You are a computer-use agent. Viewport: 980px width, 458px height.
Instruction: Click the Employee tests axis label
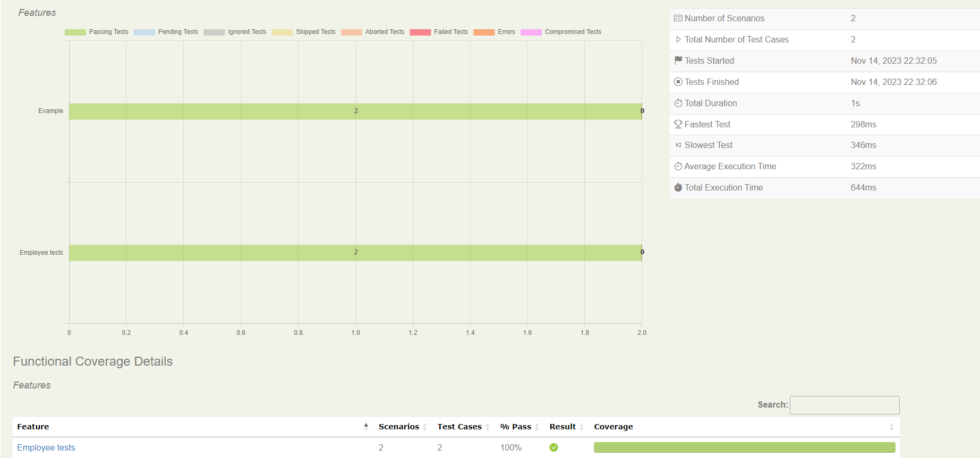coord(41,253)
